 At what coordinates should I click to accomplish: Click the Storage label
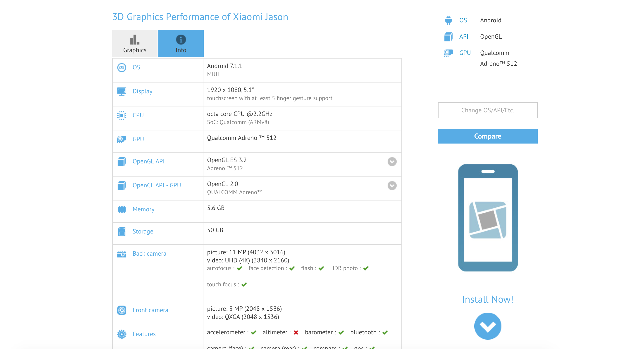pos(143,232)
